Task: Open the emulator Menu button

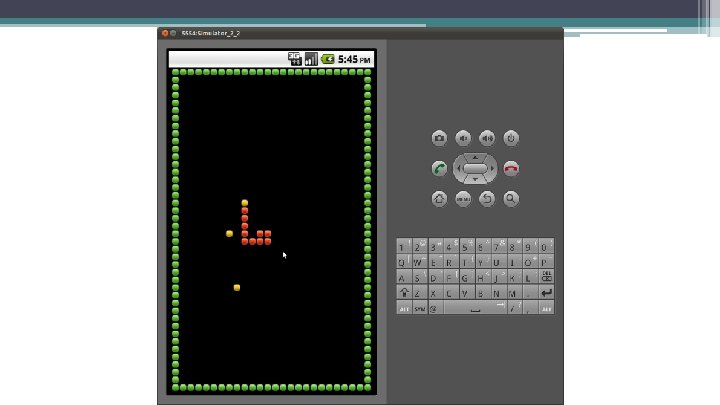Action: (463, 199)
